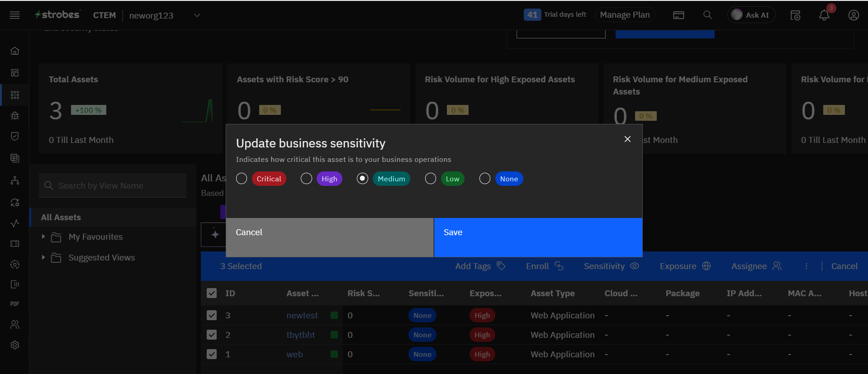Open the hamburger menu icon
The width and height of the screenshot is (868, 374).
coord(14,15)
